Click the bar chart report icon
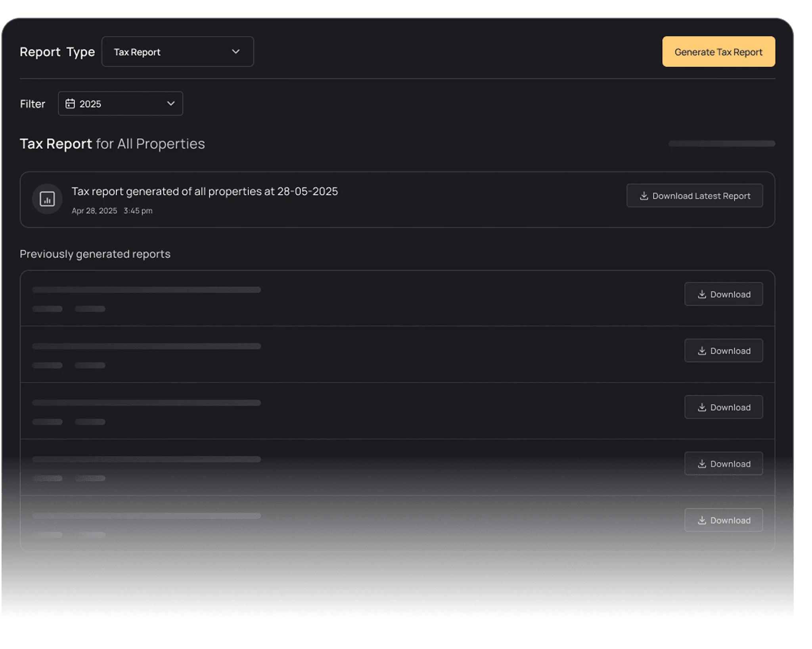 [47, 199]
